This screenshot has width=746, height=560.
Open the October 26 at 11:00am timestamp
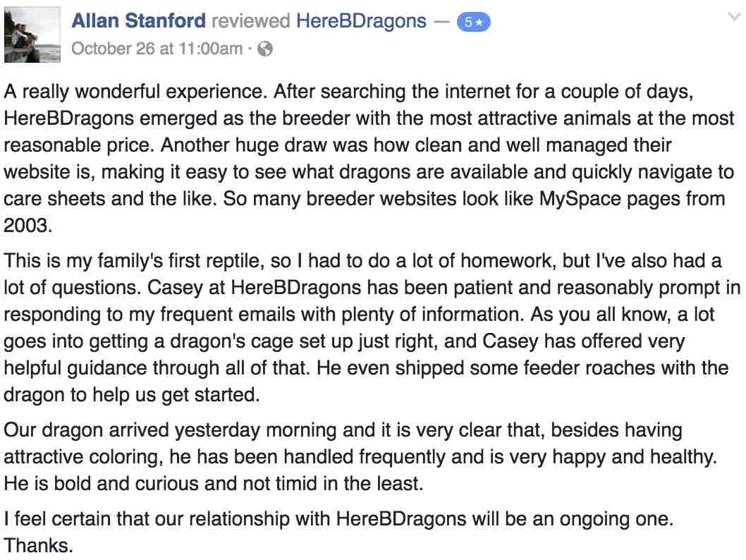pos(157,49)
